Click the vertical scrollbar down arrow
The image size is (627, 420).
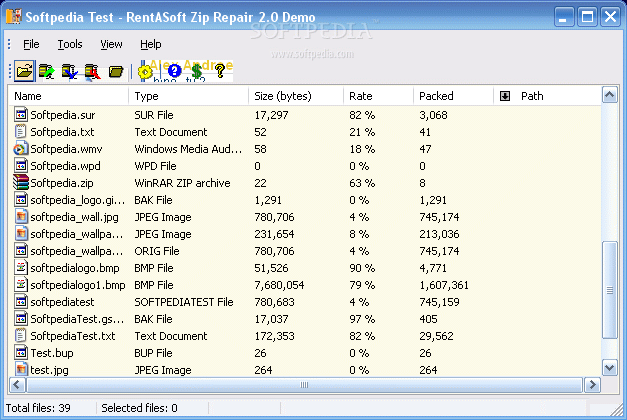point(609,368)
